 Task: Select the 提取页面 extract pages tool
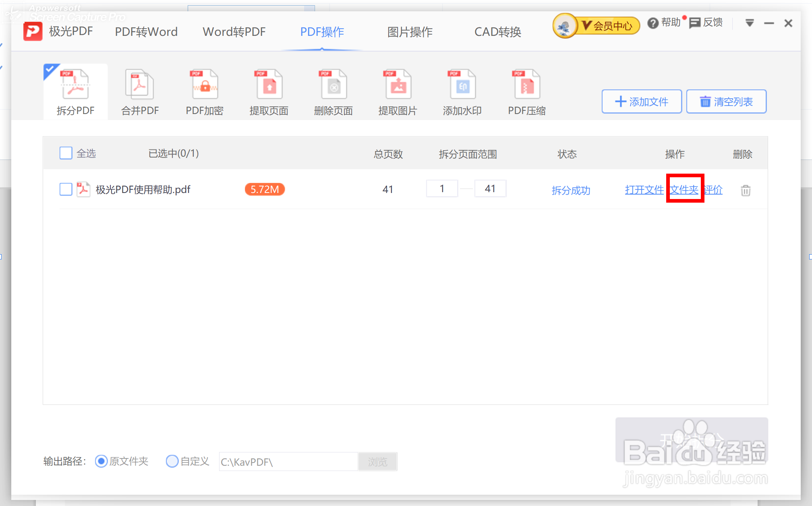[269, 92]
